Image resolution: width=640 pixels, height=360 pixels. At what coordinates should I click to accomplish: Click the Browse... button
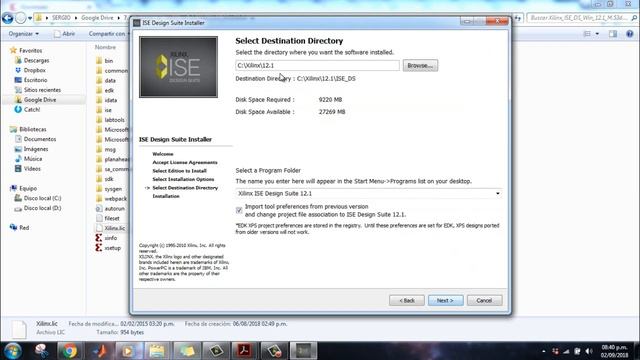tap(420, 65)
